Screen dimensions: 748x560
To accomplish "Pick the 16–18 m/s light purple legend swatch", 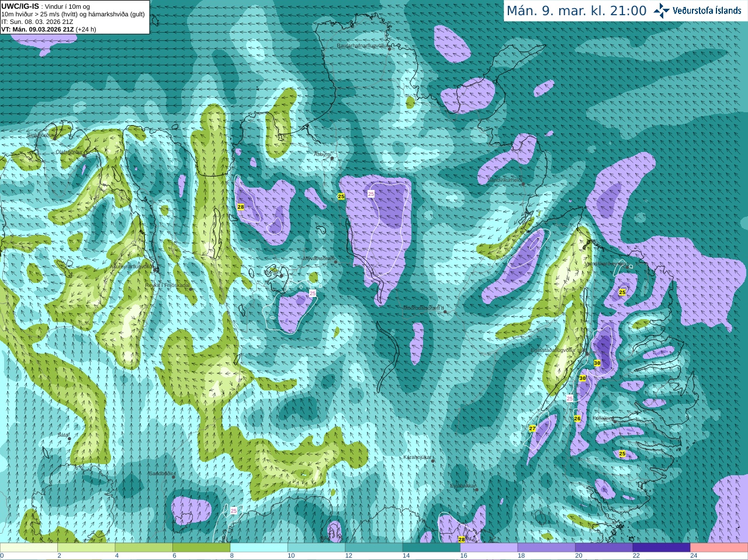I will (489, 548).
